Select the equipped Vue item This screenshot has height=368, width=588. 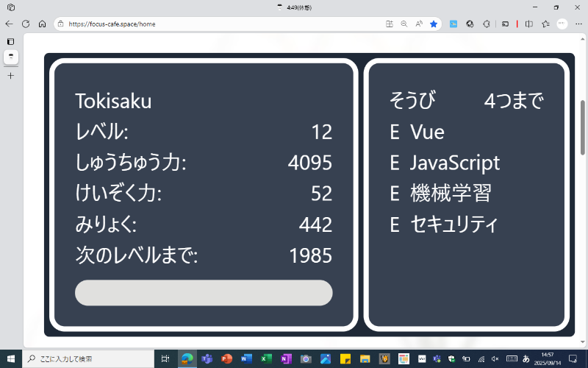417,132
